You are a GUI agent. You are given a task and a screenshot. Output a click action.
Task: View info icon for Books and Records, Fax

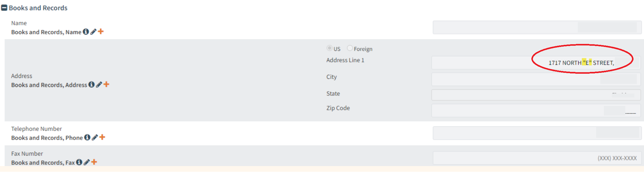[x=79, y=162]
